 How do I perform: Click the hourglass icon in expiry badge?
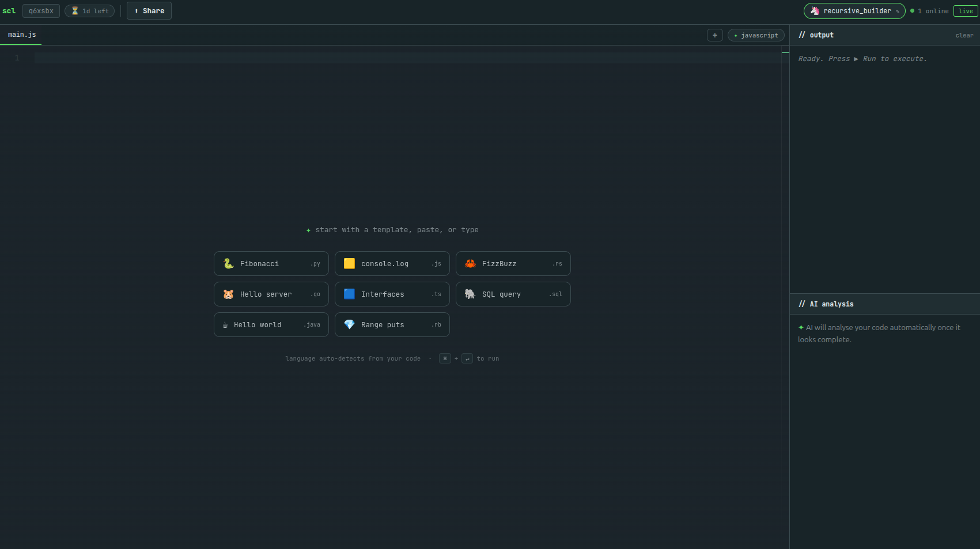point(75,11)
